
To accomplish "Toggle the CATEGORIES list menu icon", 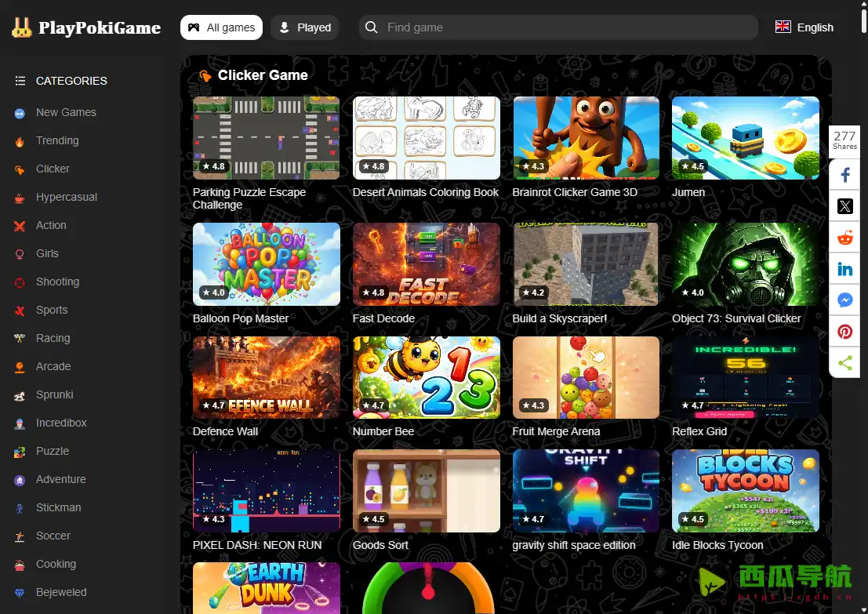I will coord(20,81).
